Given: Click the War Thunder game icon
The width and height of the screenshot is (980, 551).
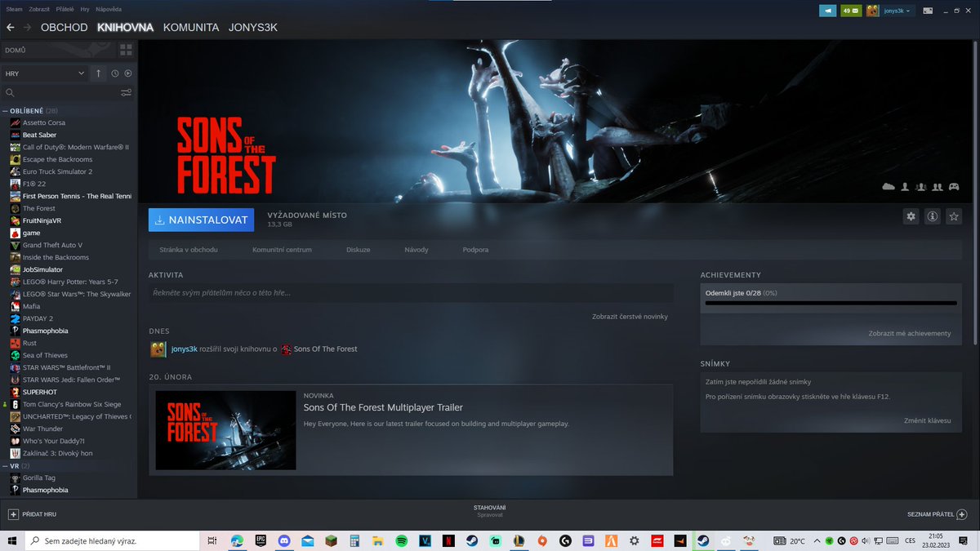Looking at the screenshot, I should point(15,429).
